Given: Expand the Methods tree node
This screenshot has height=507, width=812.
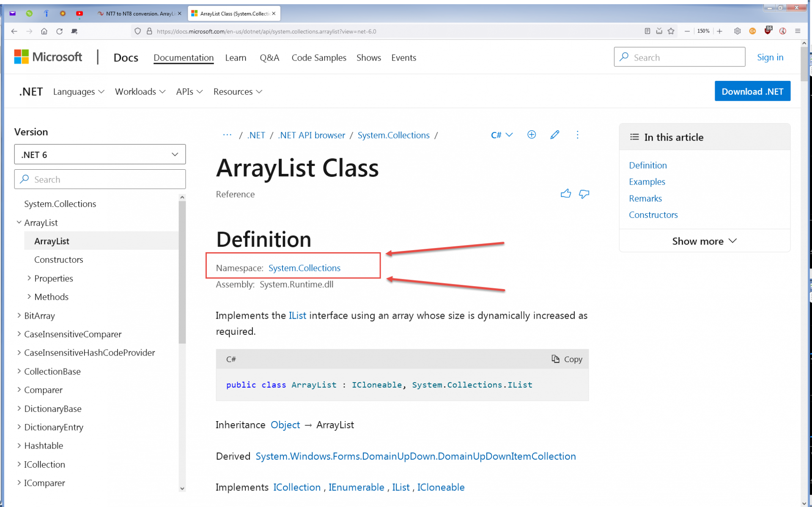Looking at the screenshot, I should click(x=29, y=297).
